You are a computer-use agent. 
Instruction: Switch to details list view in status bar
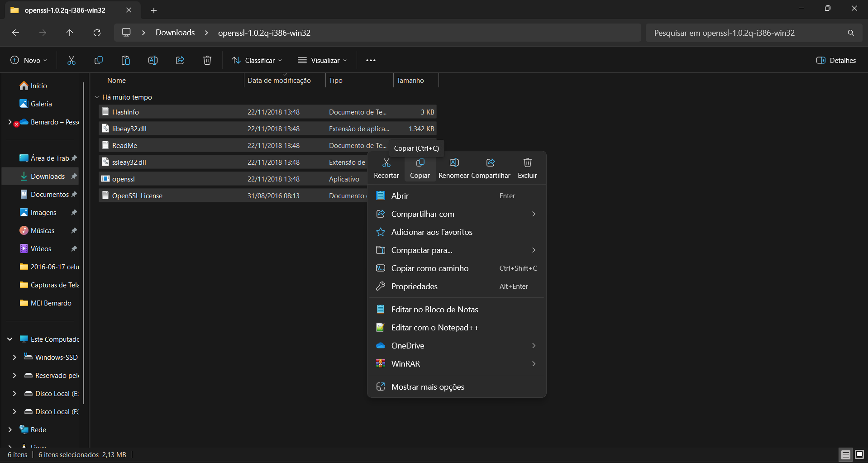[x=845, y=454]
